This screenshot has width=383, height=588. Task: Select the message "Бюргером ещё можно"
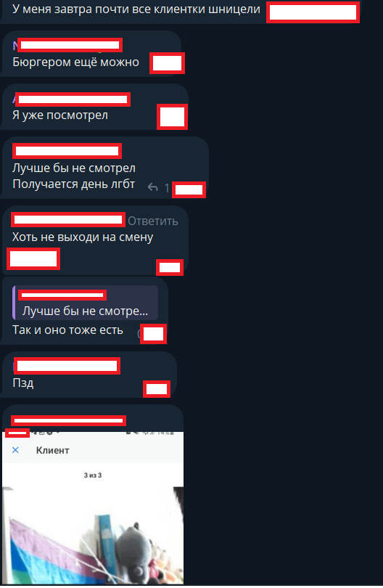(x=75, y=62)
